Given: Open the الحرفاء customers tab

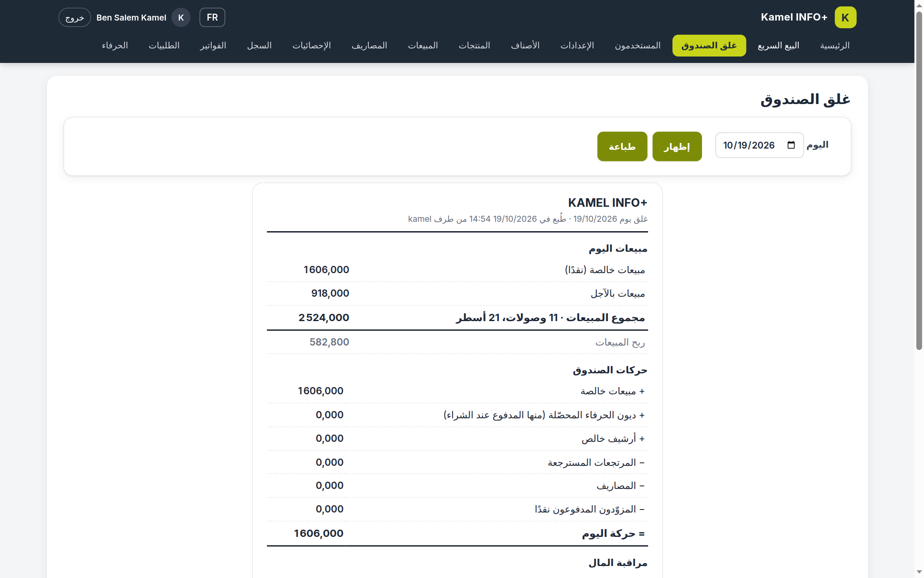Looking at the screenshot, I should pyautogui.click(x=115, y=45).
